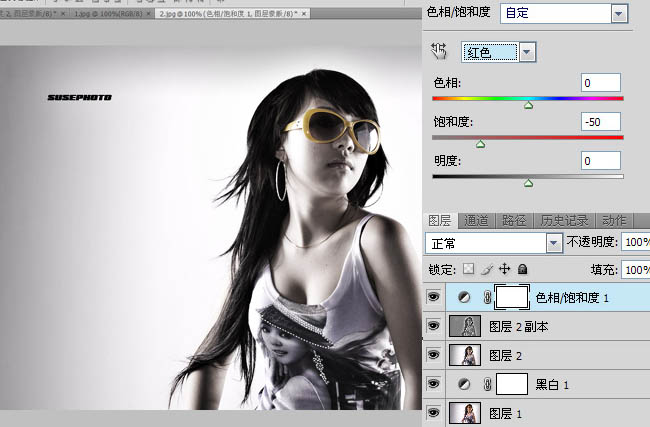Switch to the 通道 tab
Image resolution: width=650 pixels, height=427 pixels.
(x=477, y=220)
